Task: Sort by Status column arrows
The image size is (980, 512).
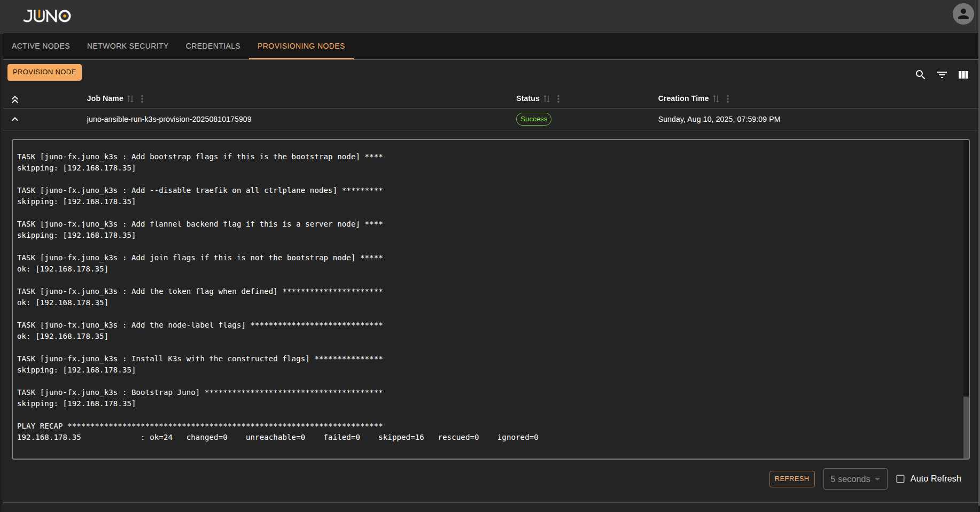Action: [x=547, y=99]
